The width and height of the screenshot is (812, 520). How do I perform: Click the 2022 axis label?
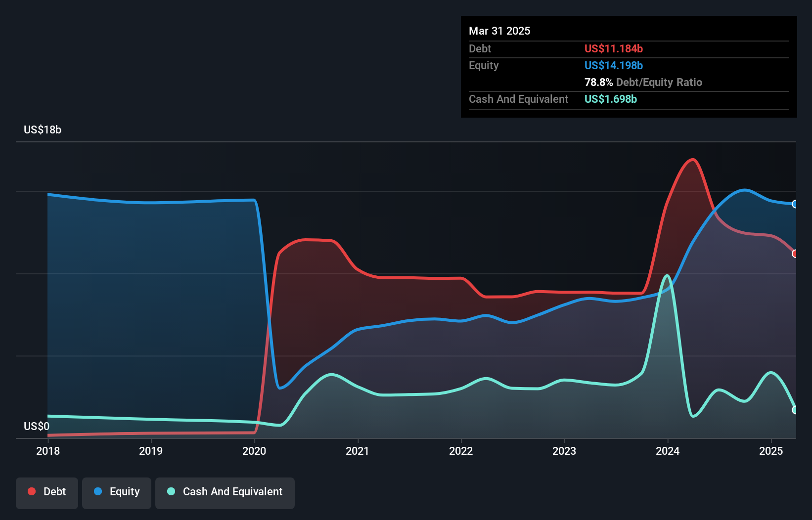[461, 451]
